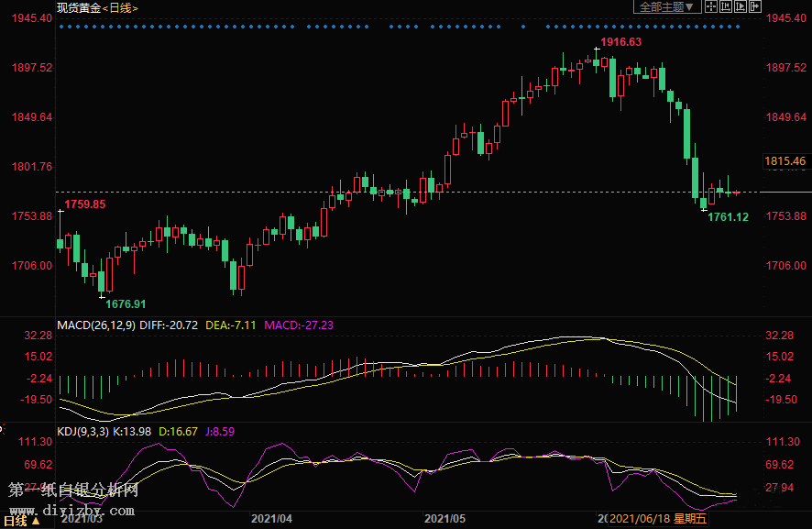
Task: Click the 现货黄金 chart title
Action: click(77, 7)
